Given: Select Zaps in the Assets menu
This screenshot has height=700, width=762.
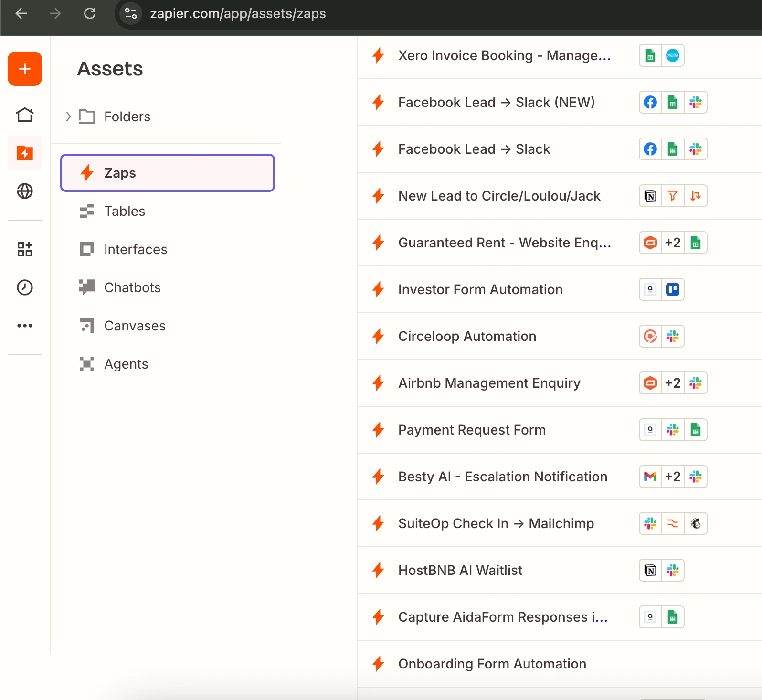Looking at the screenshot, I should pos(168,173).
